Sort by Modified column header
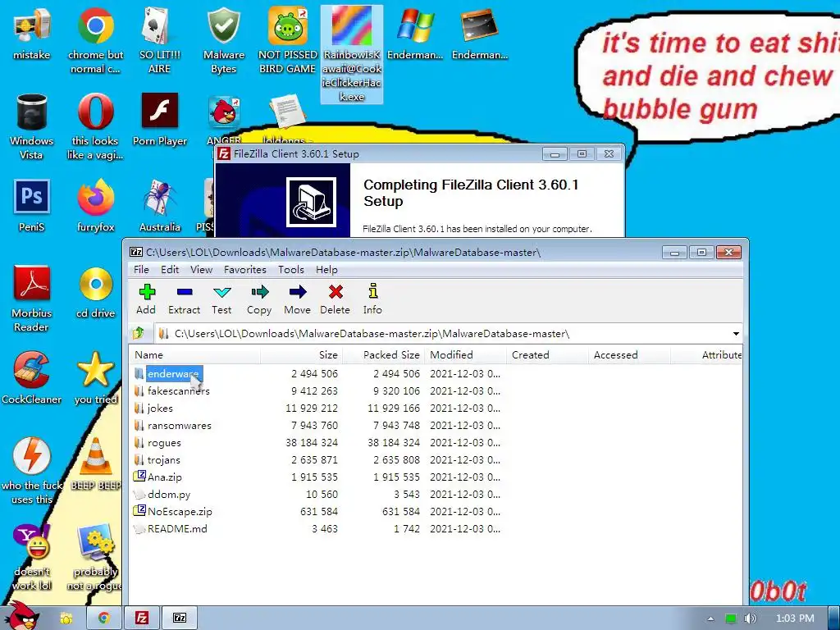The width and height of the screenshot is (840, 630). pyautogui.click(x=466, y=354)
